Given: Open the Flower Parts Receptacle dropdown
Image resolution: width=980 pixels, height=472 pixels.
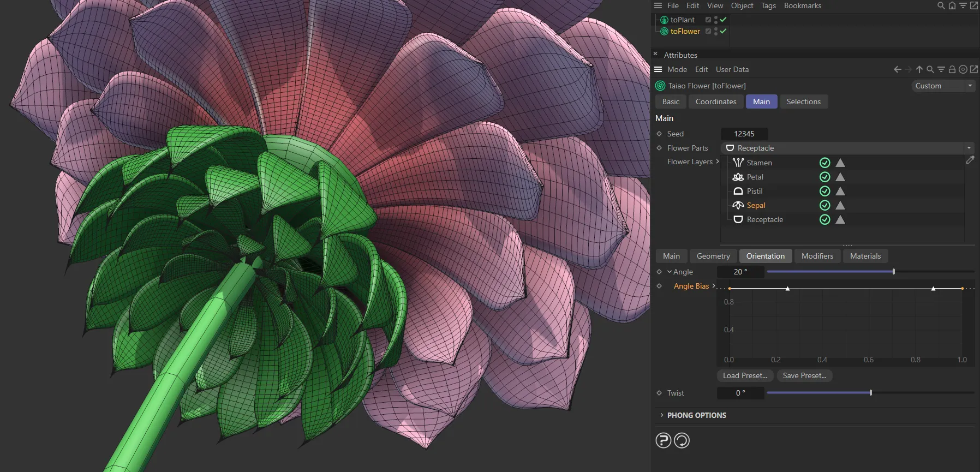Looking at the screenshot, I should 847,148.
